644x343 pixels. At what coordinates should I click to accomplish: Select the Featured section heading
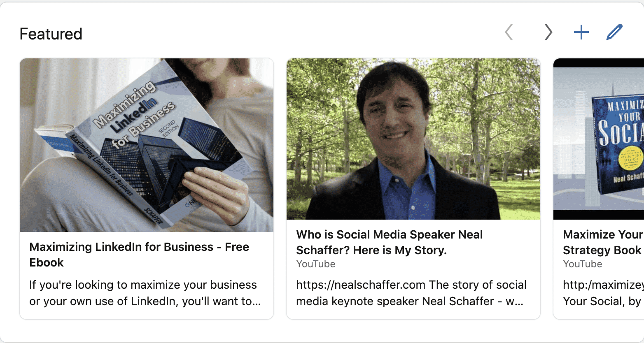[x=51, y=34]
